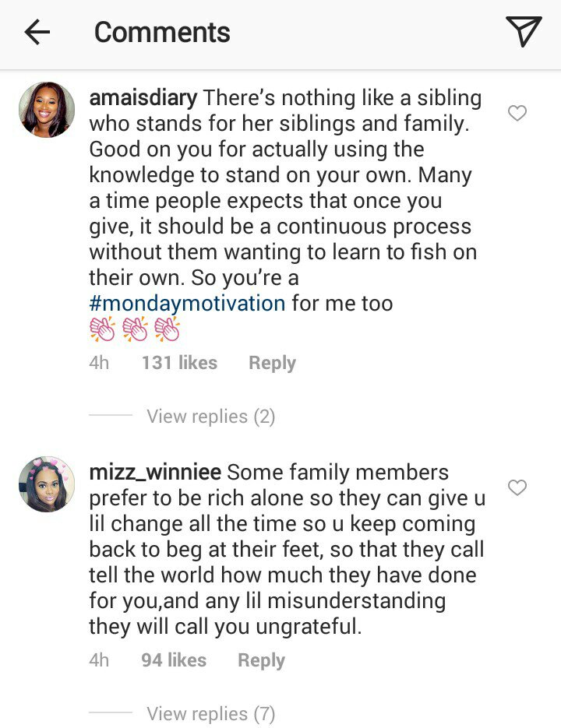The image size is (561, 728).
Task: Tap the 4h timestamp on mizz_winniee's comment
Action: pos(99,660)
